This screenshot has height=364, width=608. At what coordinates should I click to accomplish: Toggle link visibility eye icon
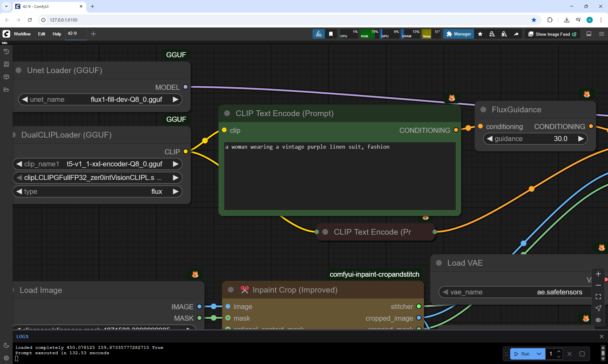pos(598,320)
